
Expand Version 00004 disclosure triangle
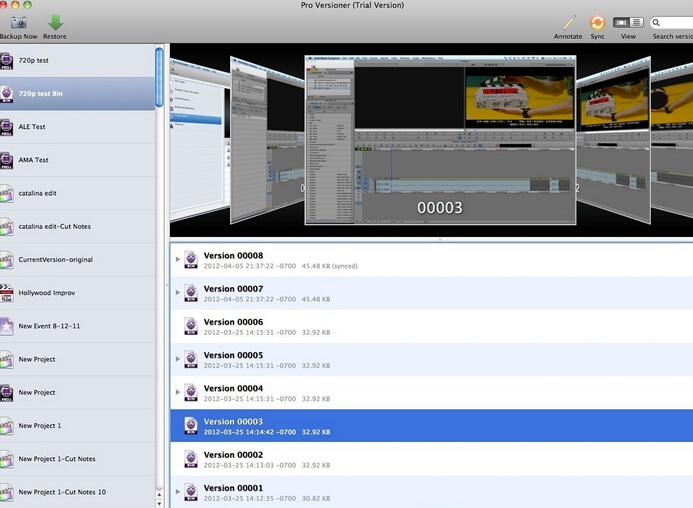tap(178, 393)
